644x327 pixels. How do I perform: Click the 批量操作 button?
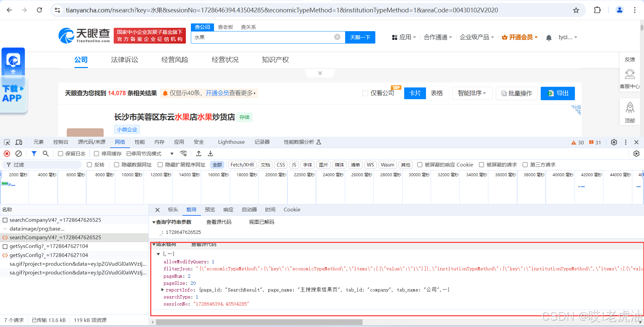click(517, 93)
